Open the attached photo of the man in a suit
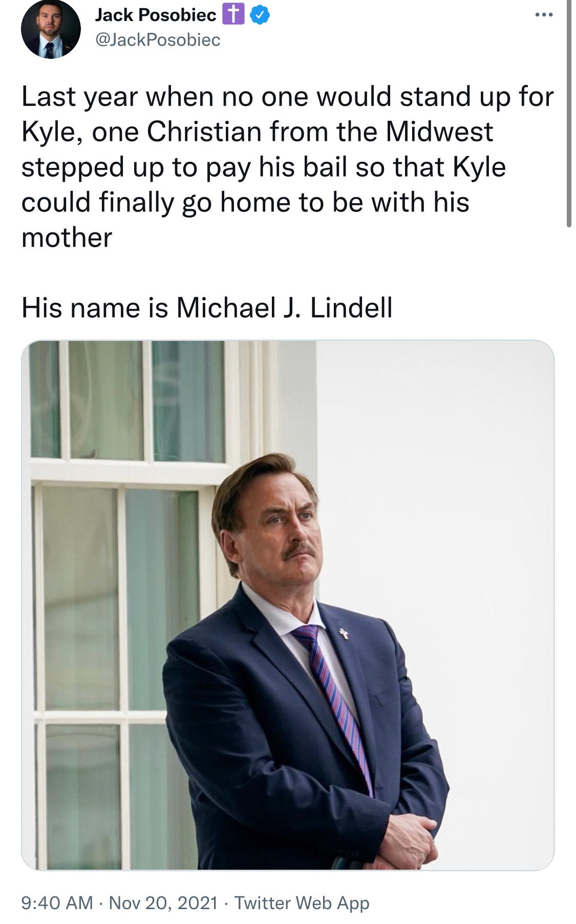Screen dimensions: 576x924 tap(288, 605)
